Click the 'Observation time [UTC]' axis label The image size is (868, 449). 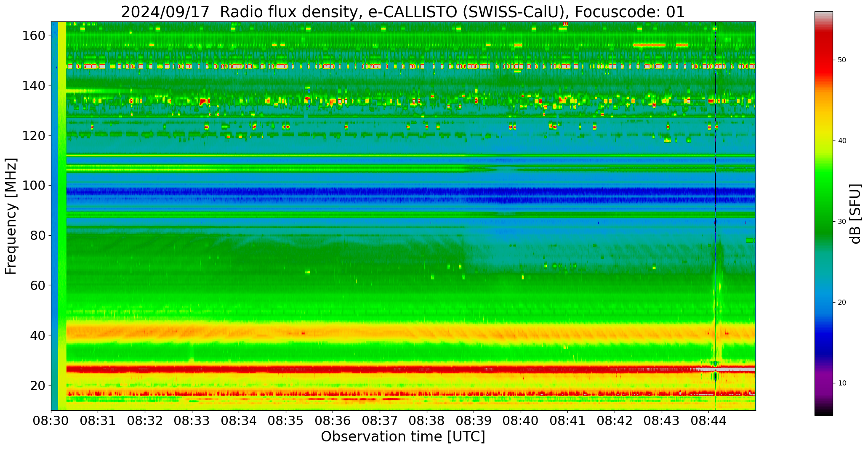pyautogui.click(x=403, y=436)
